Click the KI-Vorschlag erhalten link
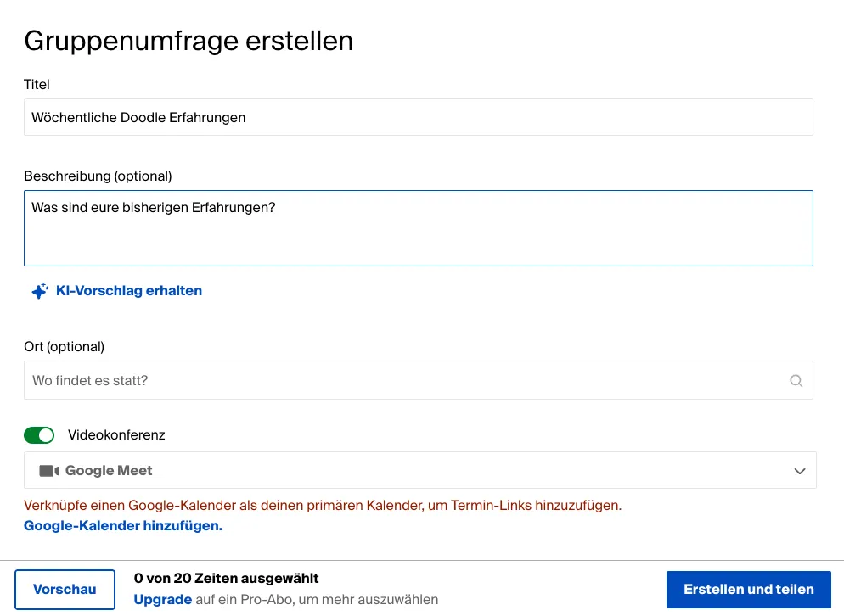This screenshot has width=844, height=616. pos(128,291)
